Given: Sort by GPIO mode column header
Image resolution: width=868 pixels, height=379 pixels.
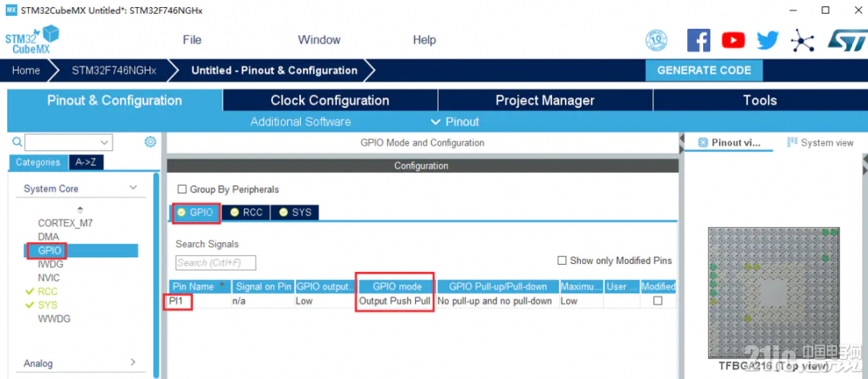Looking at the screenshot, I should (x=397, y=286).
